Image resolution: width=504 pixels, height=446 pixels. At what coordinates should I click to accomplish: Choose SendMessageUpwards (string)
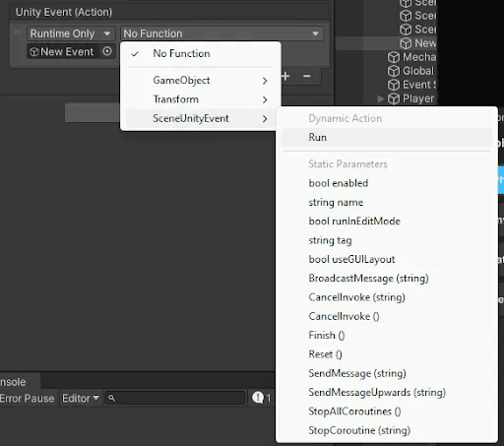387,393
